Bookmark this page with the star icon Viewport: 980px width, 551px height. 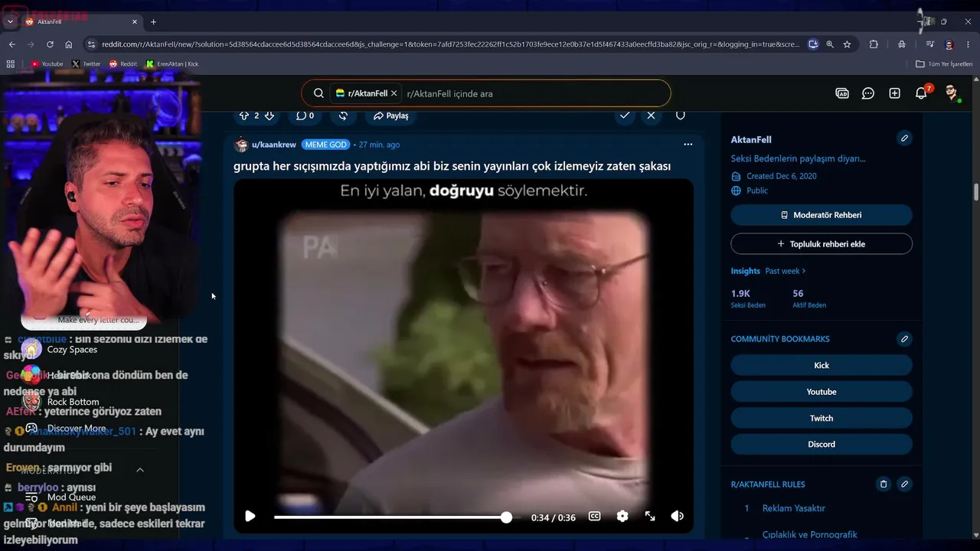click(x=847, y=44)
